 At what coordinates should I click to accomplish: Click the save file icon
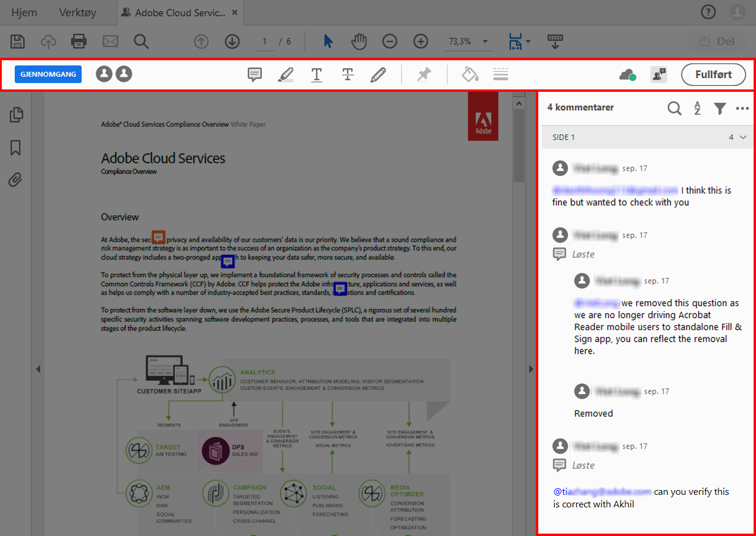(x=18, y=41)
